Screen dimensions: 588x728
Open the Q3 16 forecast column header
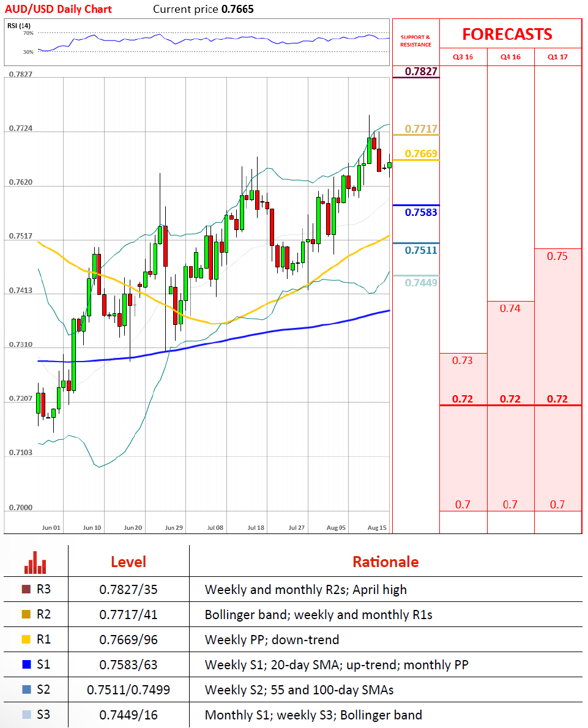click(x=463, y=57)
